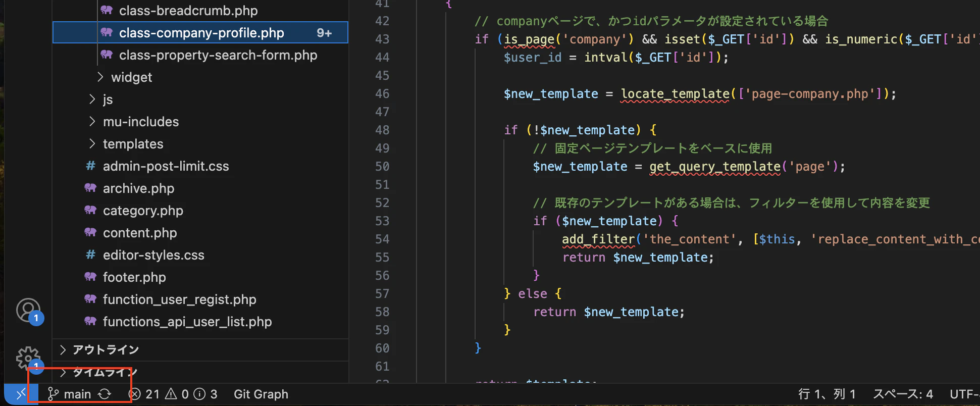Switch Git branch from main
Image resolution: width=980 pixels, height=406 pixels.
pyautogui.click(x=69, y=394)
